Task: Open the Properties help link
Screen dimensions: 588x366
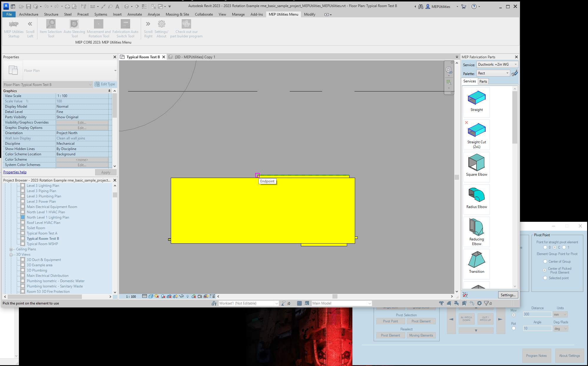Action: click(15, 172)
